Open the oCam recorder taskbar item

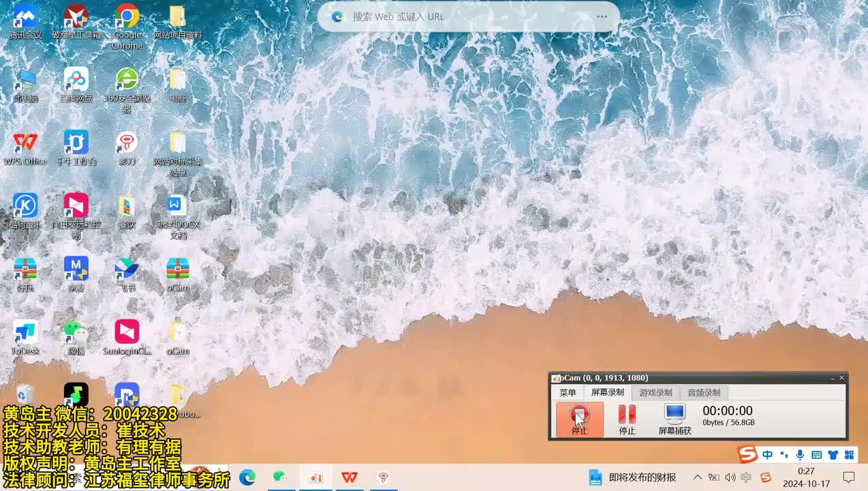315,477
